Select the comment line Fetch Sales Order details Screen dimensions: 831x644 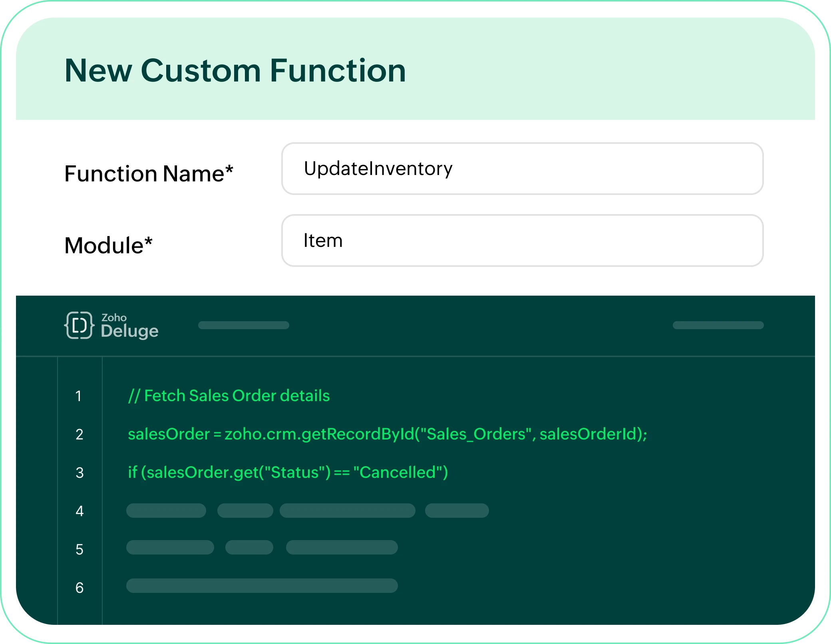(229, 396)
